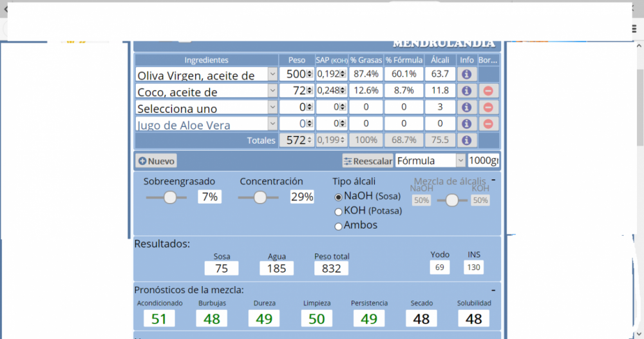Delete the Coco oil ingredient row
The width and height of the screenshot is (644, 339).
488,91
